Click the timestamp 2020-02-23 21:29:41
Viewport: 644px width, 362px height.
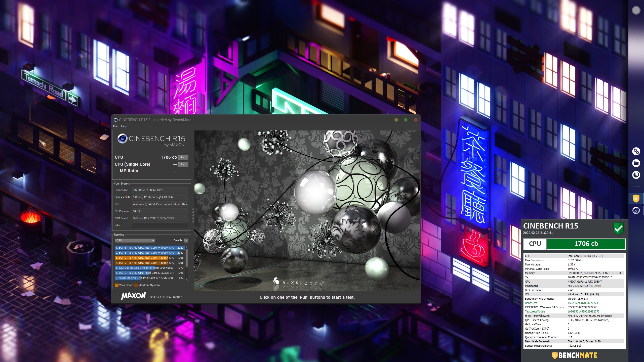pos(538,233)
